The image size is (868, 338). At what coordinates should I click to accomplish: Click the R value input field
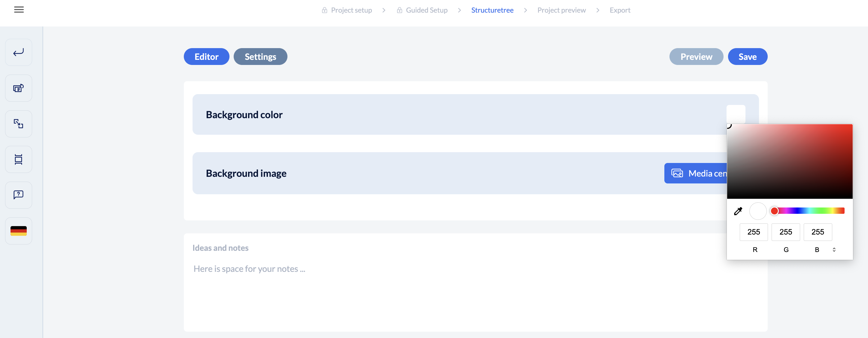tap(754, 232)
